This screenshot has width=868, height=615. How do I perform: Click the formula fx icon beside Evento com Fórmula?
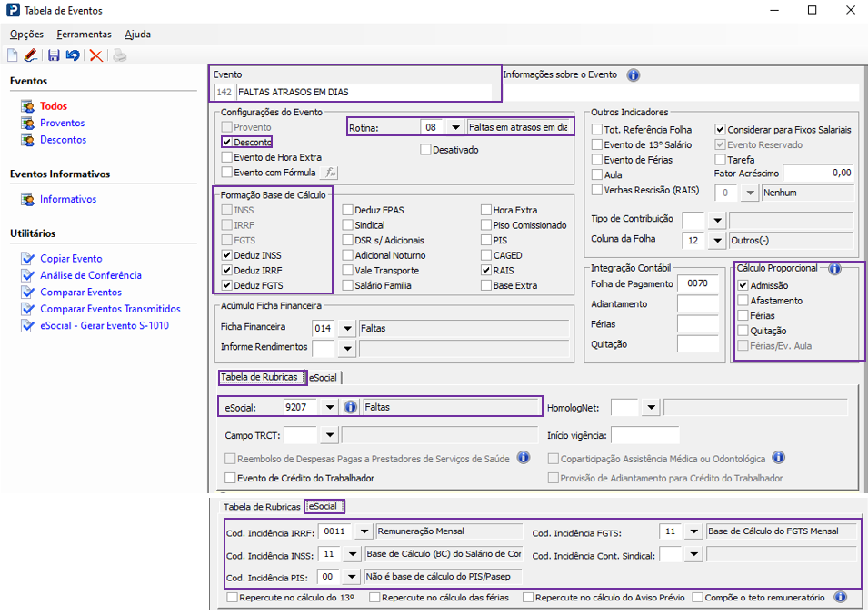pyautogui.click(x=331, y=173)
